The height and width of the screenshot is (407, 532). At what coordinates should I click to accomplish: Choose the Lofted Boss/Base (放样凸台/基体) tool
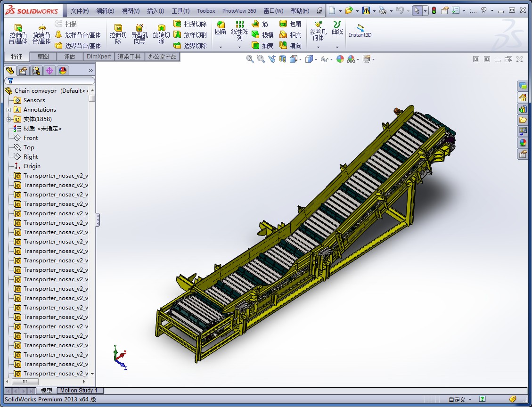pos(78,34)
